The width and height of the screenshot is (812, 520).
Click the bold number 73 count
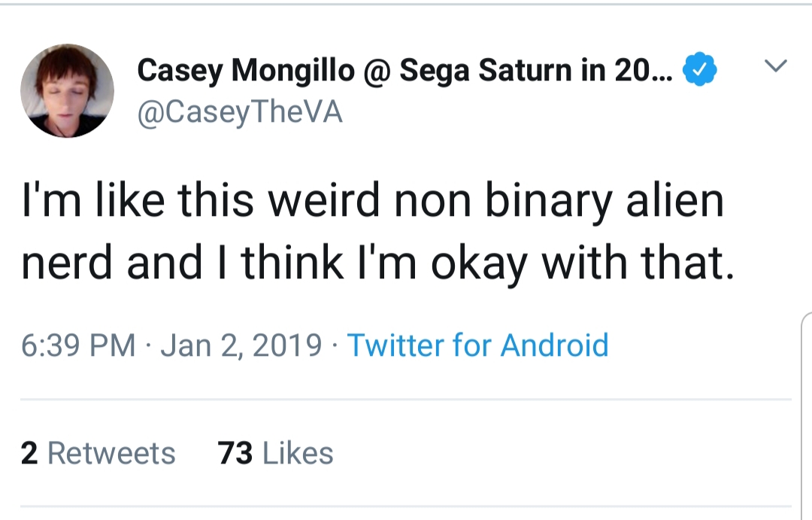click(235, 452)
